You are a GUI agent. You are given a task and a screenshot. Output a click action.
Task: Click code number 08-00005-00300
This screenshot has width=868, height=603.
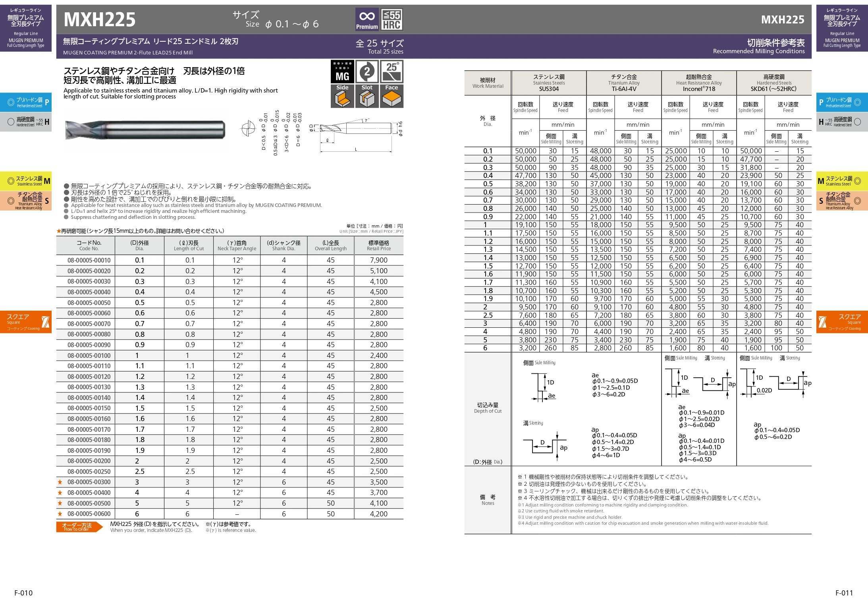pyautogui.click(x=89, y=482)
